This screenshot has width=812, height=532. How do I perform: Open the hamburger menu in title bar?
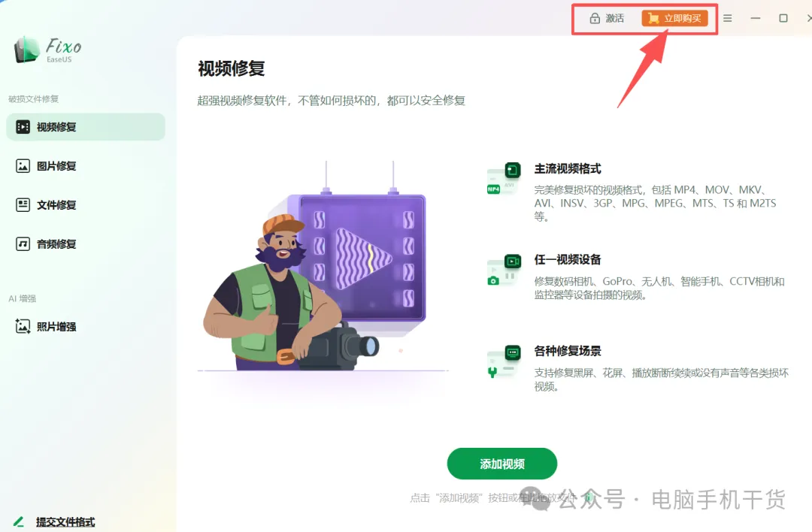(728, 18)
